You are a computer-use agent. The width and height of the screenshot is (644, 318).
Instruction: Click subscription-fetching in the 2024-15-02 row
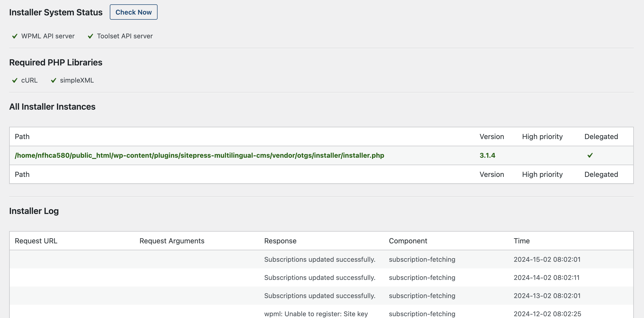click(422, 259)
